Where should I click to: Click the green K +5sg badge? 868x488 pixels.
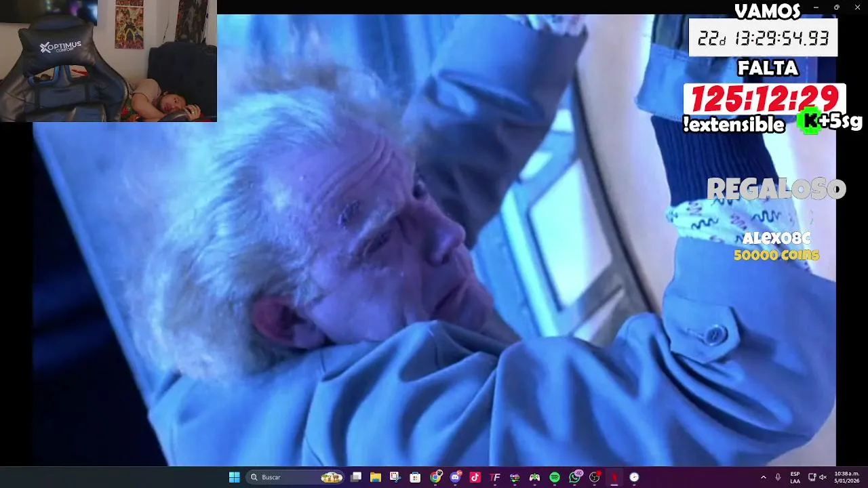pyautogui.click(x=829, y=122)
